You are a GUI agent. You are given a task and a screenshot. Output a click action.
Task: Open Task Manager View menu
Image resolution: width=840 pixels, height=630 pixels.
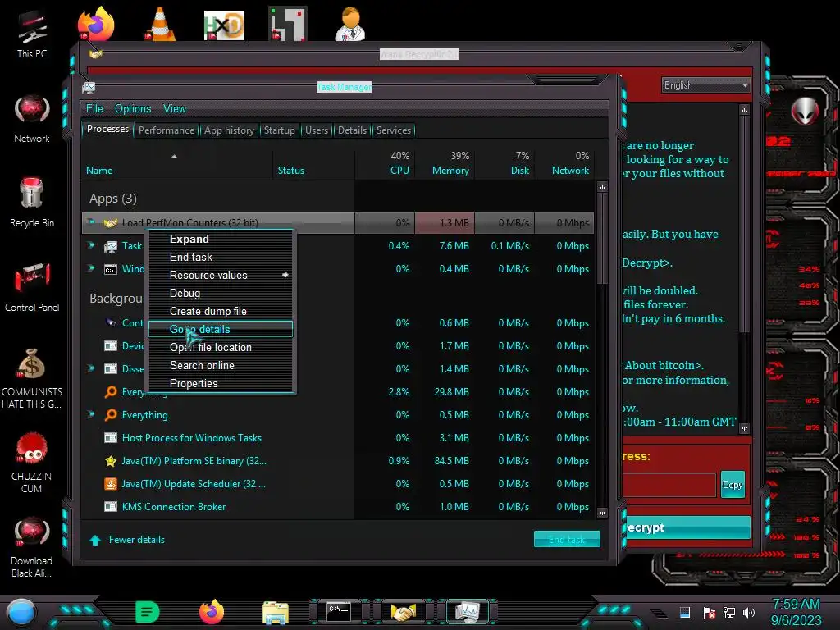coord(175,109)
